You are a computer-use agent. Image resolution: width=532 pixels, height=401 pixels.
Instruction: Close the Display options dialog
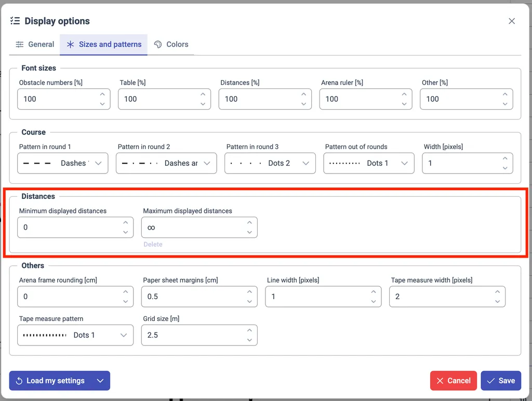512,21
